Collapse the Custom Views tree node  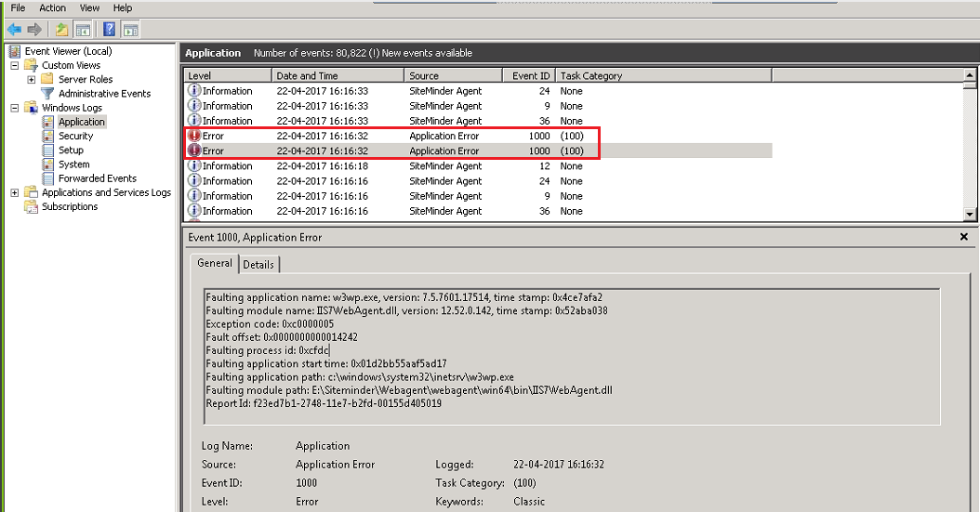14,65
